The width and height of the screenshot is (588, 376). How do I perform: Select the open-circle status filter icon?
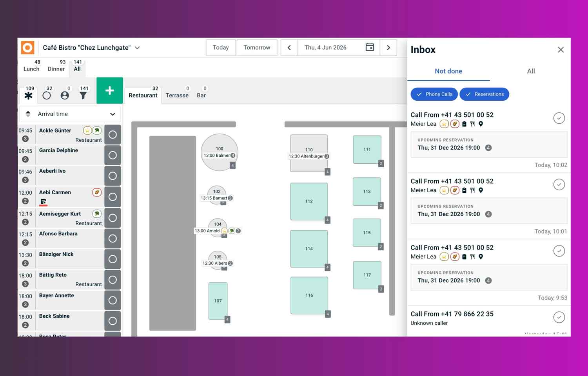pyautogui.click(x=47, y=96)
